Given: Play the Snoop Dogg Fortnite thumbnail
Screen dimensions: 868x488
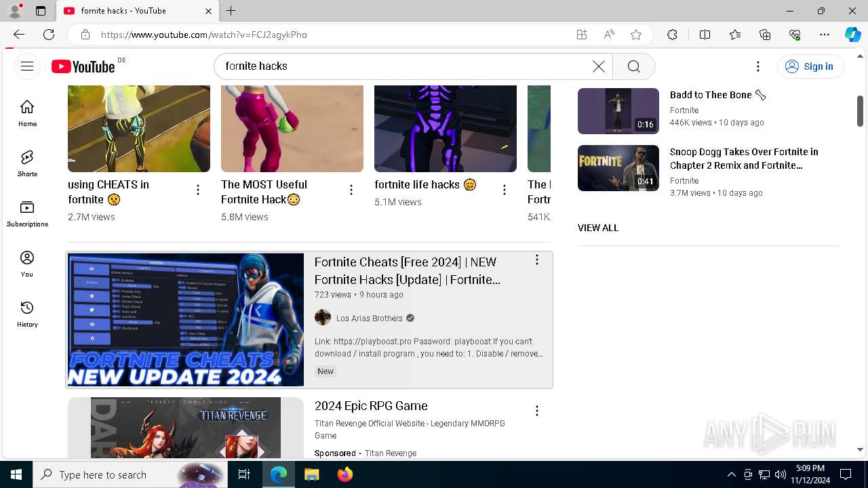Looking at the screenshot, I should [x=618, y=168].
